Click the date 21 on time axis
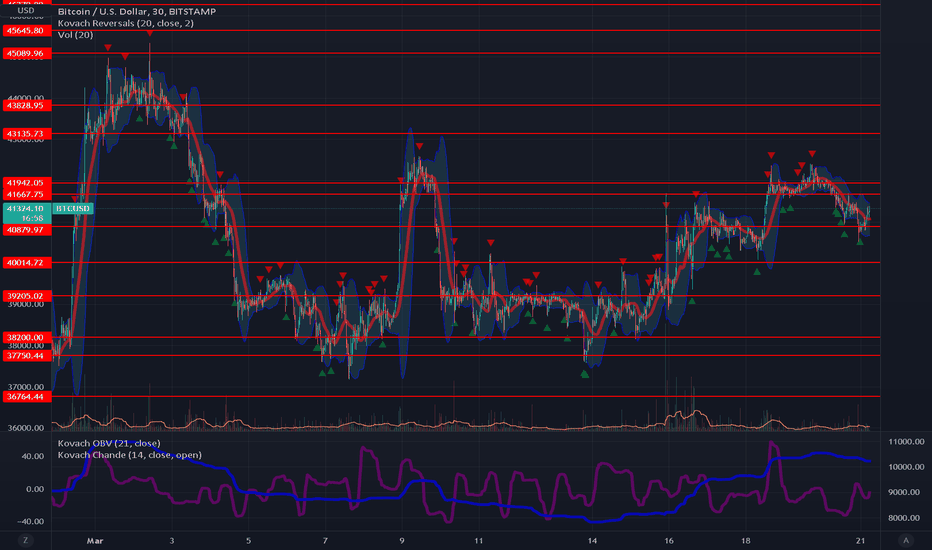Image resolution: width=932 pixels, height=550 pixels. 860,540
